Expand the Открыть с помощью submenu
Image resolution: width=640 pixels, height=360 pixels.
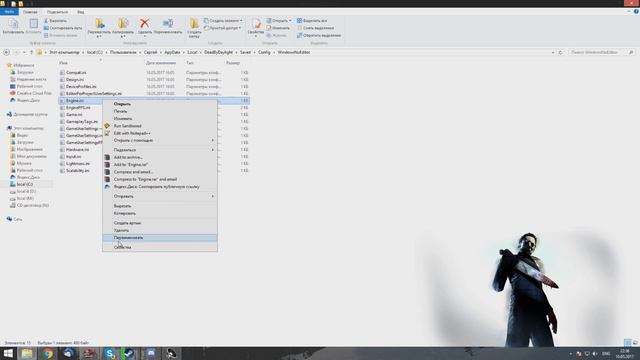click(160, 140)
